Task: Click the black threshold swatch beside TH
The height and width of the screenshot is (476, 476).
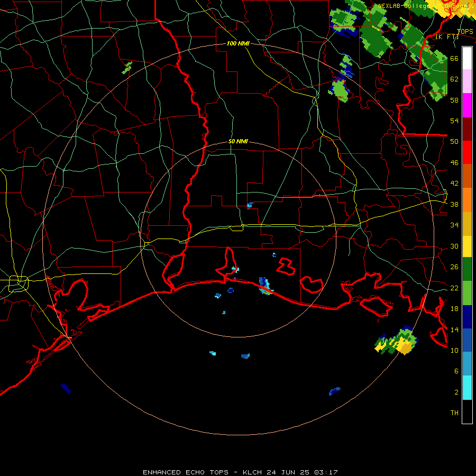Action: [x=467, y=411]
